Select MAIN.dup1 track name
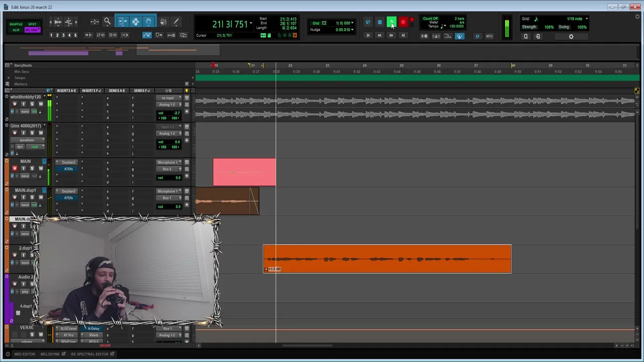This screenshot has height=362, width=644. tap(25, 191)
